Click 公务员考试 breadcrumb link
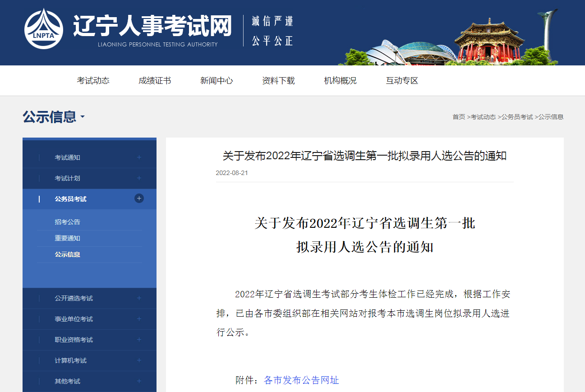 (x=517, y=117)
